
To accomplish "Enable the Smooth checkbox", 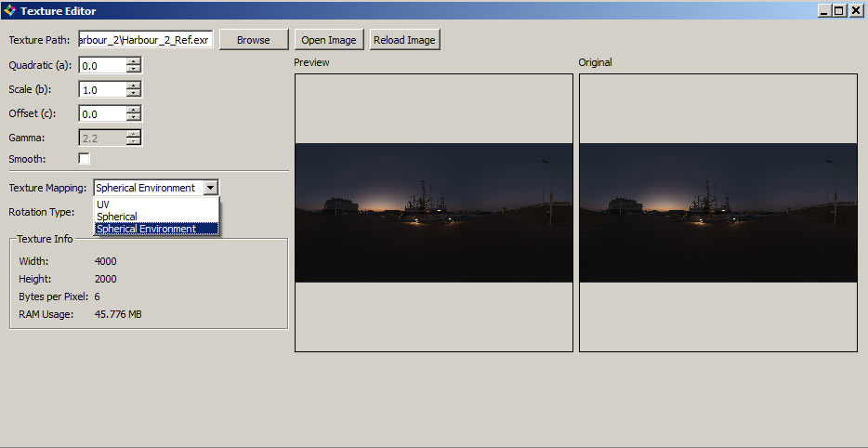I will pos(85,159).
